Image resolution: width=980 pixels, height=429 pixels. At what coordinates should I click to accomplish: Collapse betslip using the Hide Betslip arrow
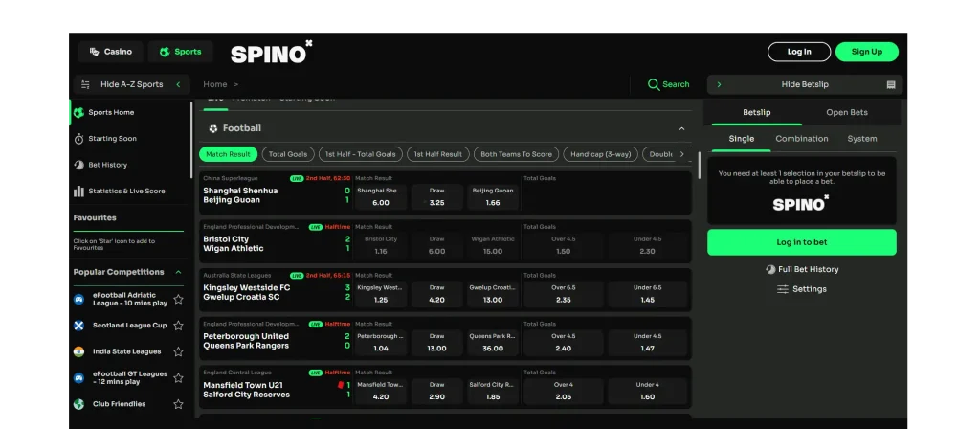pyautogui.click(x=719, y=84)
